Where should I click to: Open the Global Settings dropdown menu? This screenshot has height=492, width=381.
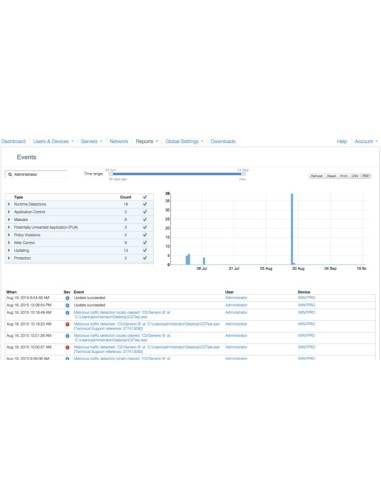tap(184, 141)
